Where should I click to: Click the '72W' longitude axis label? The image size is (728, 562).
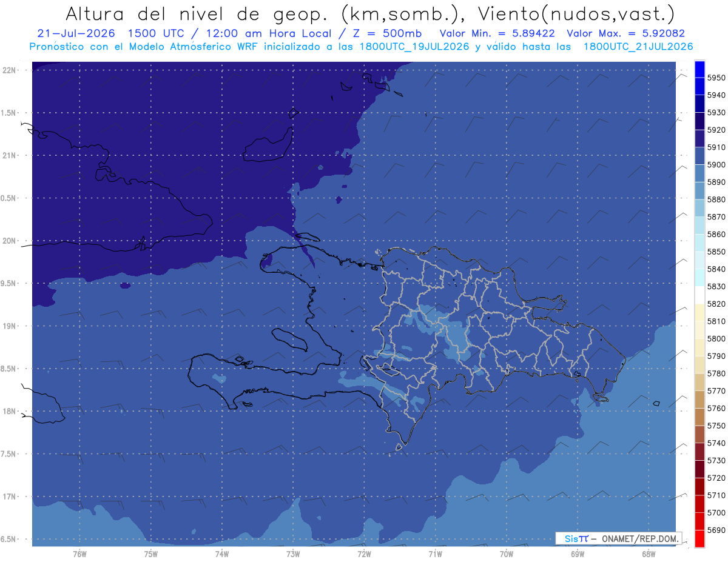[364, 554]
